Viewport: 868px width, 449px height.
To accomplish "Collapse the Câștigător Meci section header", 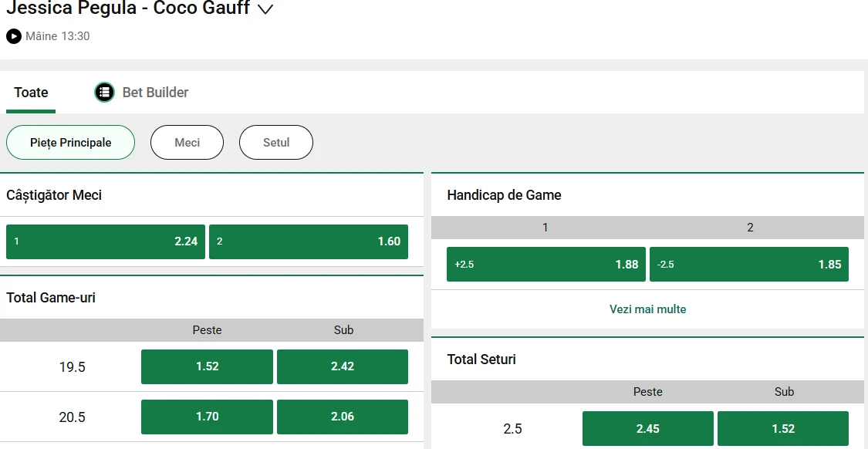I will [x=211, y=195].
